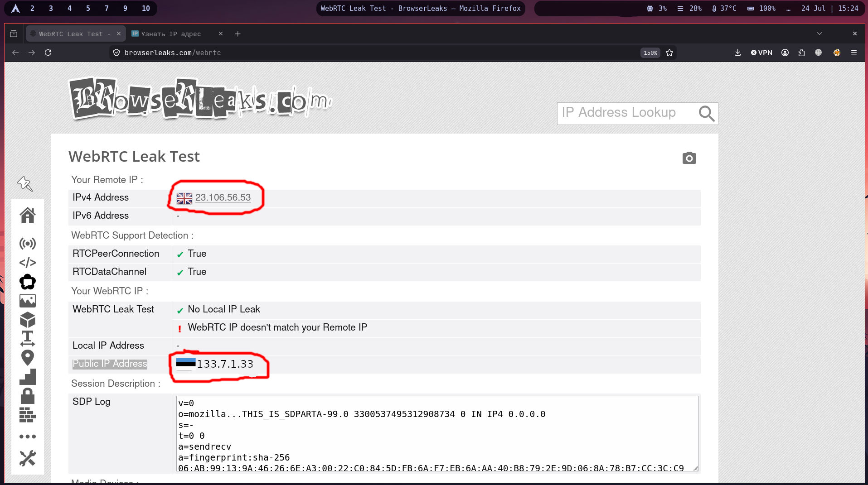
Task: Switch to workspace 5 in top bar
Action: point(88,9)
